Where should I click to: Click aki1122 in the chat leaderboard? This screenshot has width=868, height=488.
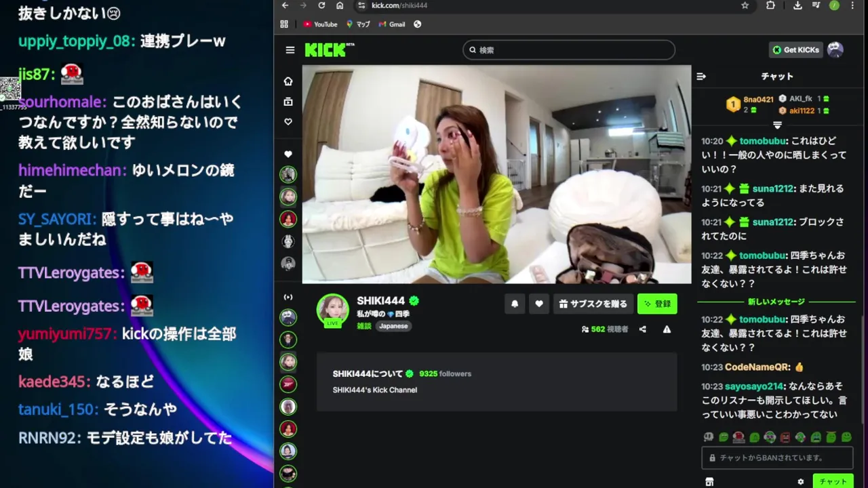(x=802, y=110)
